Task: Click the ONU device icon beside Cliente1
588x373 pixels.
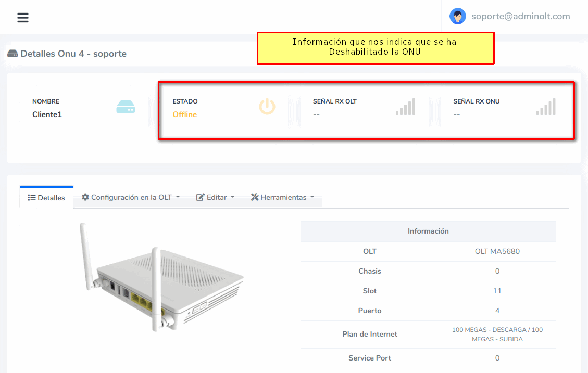Action: [x=126, y=107]
